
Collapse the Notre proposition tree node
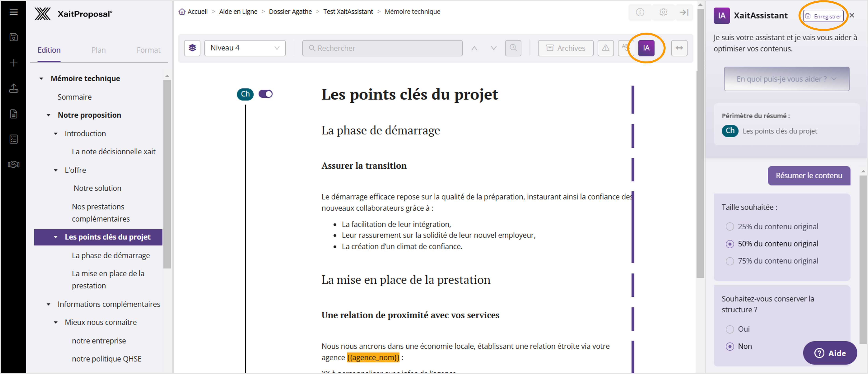pos(48,115)
